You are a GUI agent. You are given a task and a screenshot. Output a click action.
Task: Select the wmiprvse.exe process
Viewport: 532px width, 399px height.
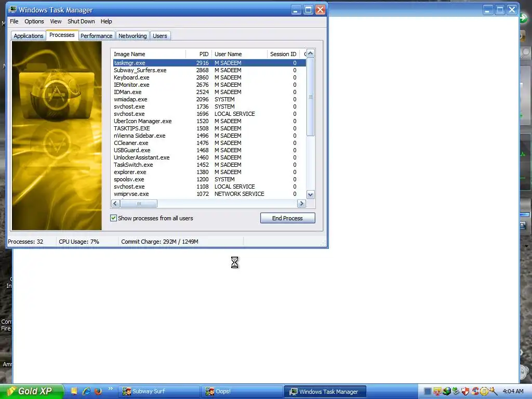point(209,194)
